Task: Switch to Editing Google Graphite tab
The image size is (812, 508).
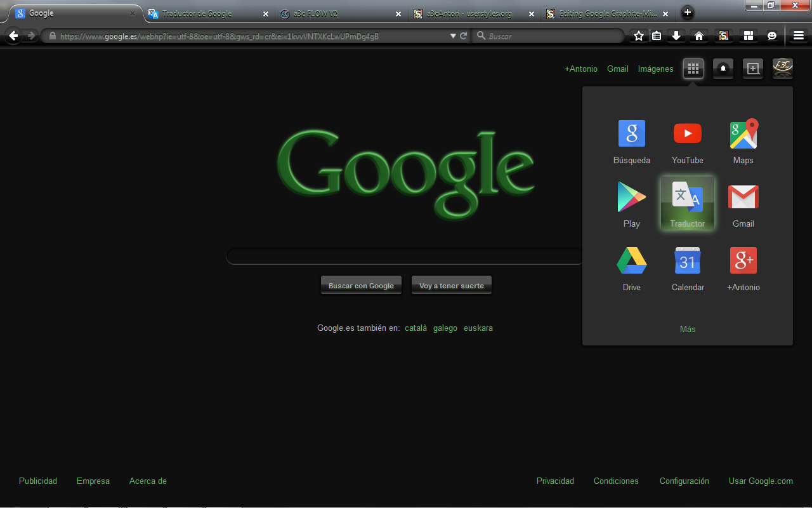Action: tap(607, 13)
